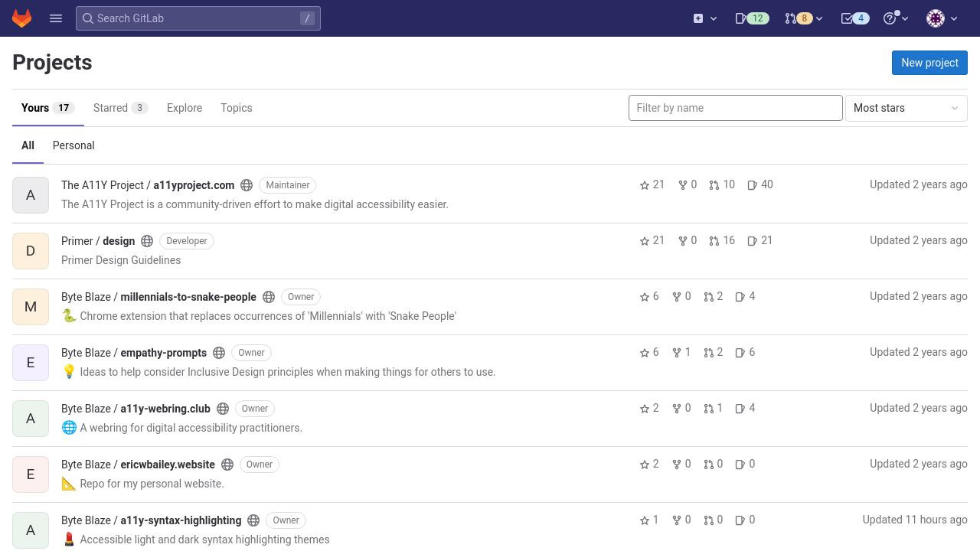The image size is (980, 551).
Task: Click the millennials-to-snake-people avatar letter M
Action: (x=31, y=306)
